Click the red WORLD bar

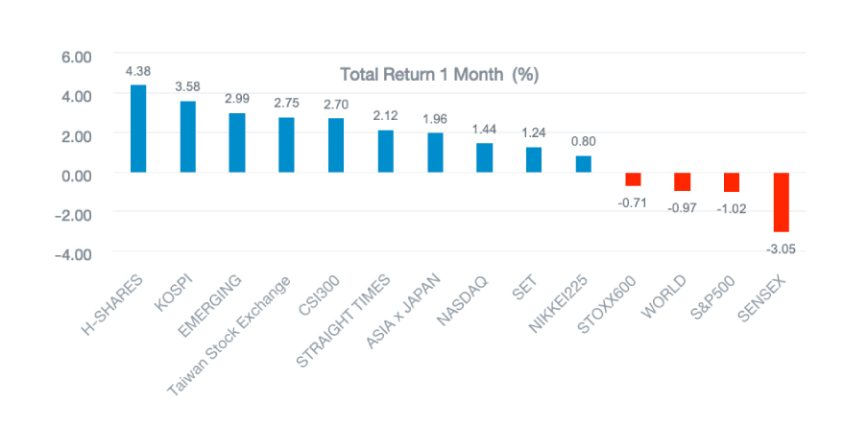pos(683,182)
